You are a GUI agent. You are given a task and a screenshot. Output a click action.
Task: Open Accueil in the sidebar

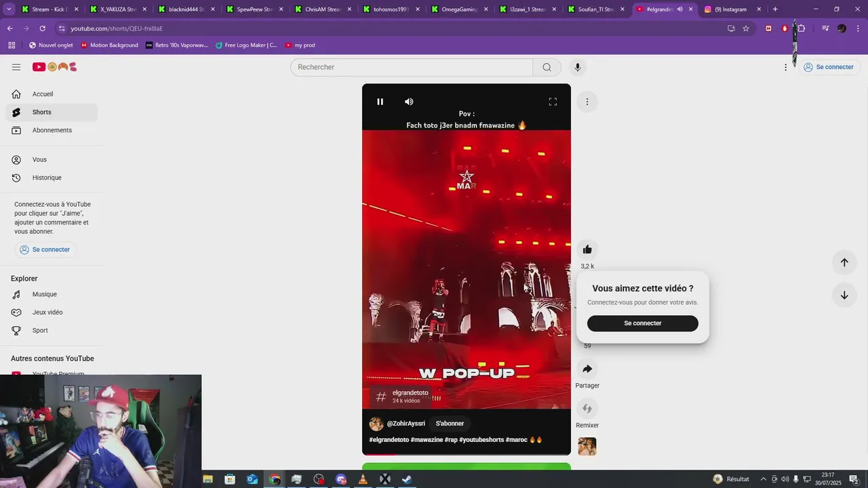coord(52,94)
